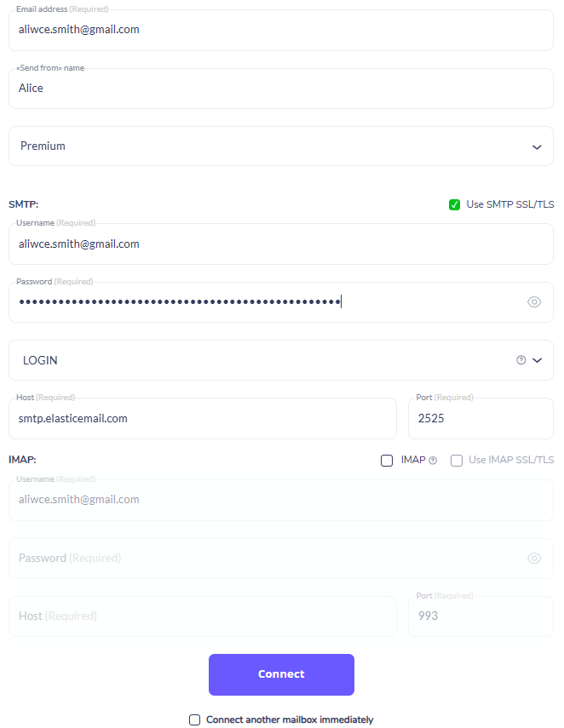Change the SMTP Port 2525 field
The image size is (564, 728).
point(481,418)
